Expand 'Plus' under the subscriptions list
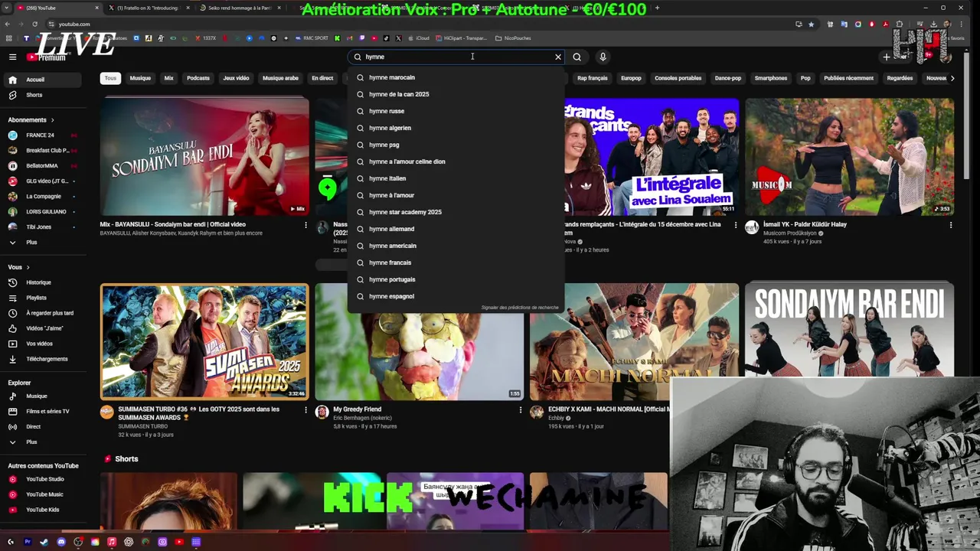The height and width of the screenshot is (551, 980). (44, 243)
